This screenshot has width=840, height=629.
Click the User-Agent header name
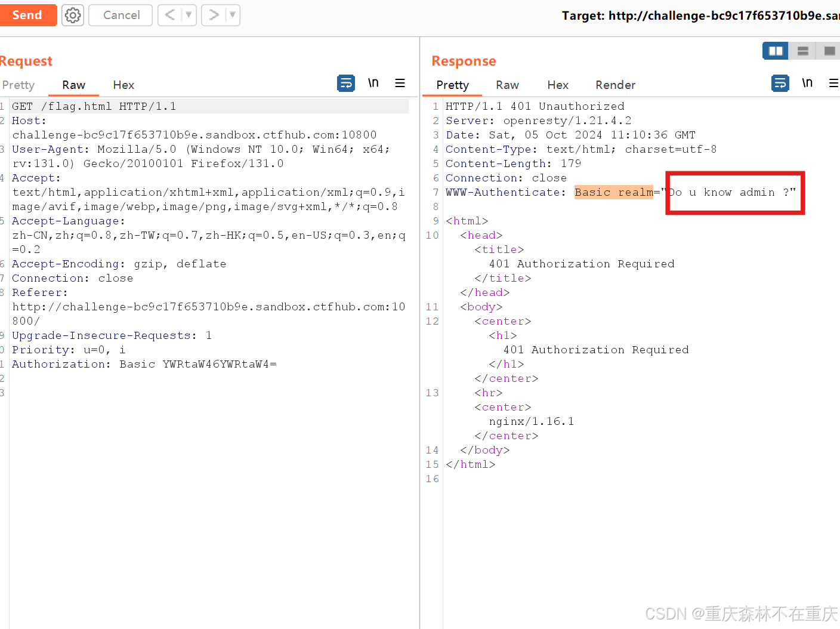point(48,149)
